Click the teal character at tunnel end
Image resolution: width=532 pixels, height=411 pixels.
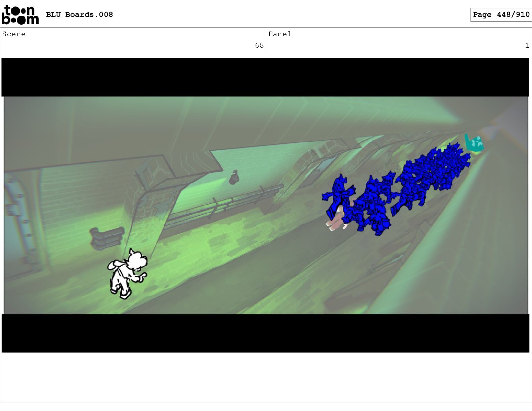pos(474,143)
